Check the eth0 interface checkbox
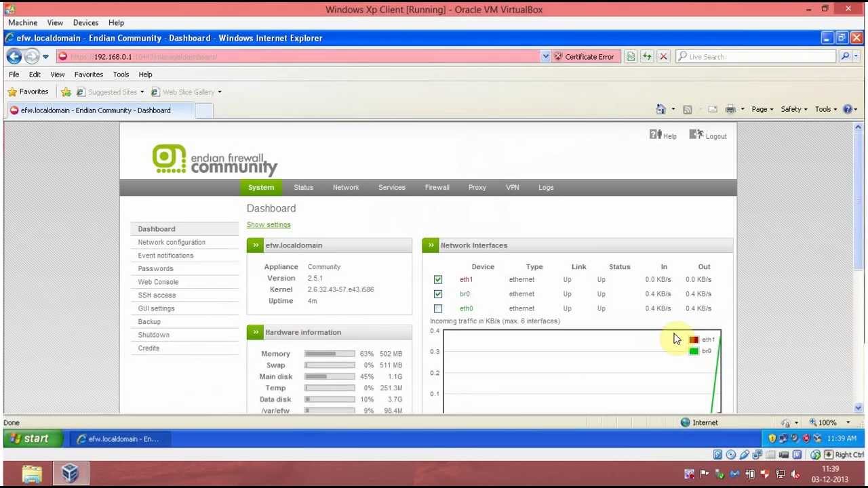Screen dimensions: 868x488 click(438, 308)
